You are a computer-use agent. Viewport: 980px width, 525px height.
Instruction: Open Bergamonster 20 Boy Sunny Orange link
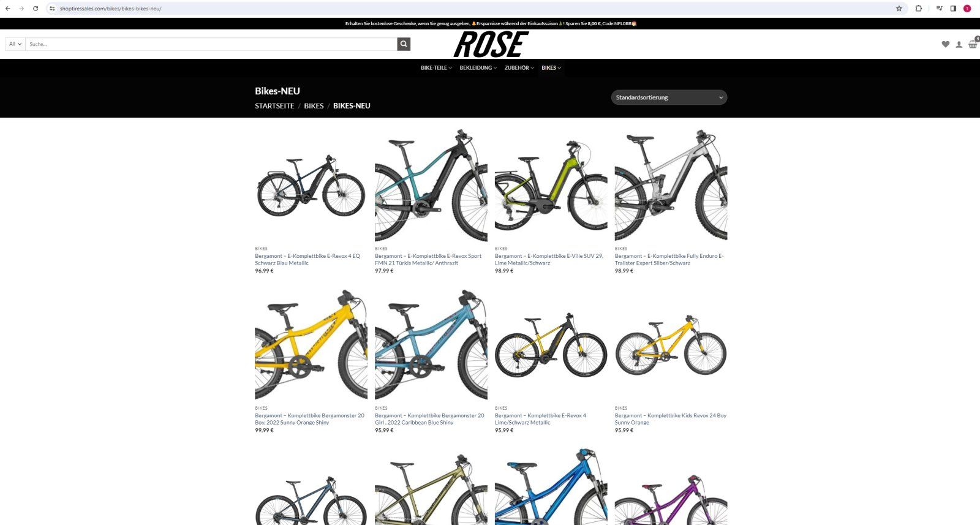coord(309,419)
